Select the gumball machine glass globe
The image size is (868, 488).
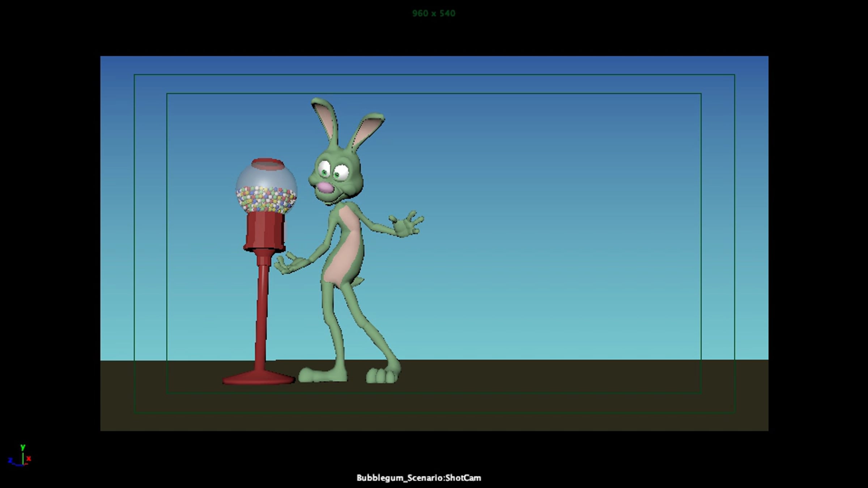tap(266, 179)
